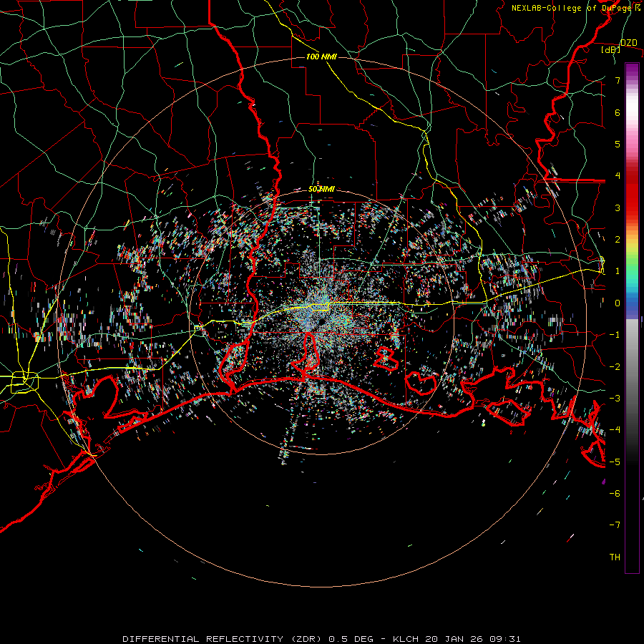Click the 6 value on the color scale
This screenshot has width=644, height=644.
pyautogui.click(x=618, y=112)
